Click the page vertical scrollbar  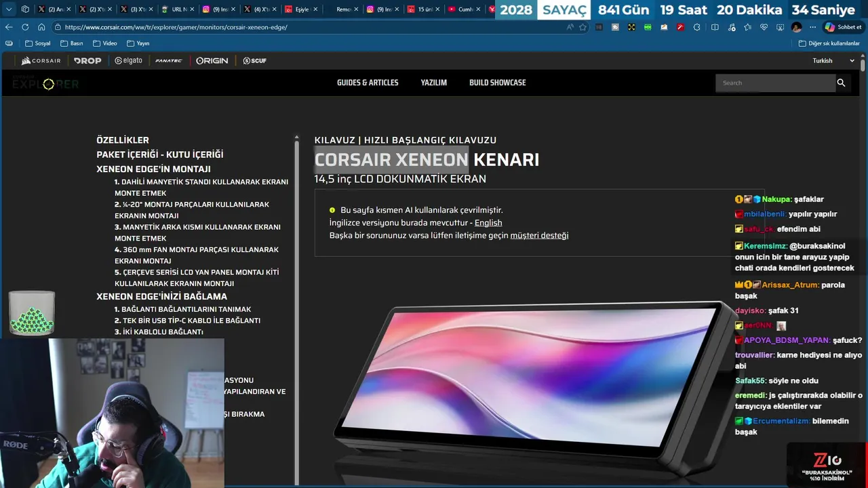863,65
